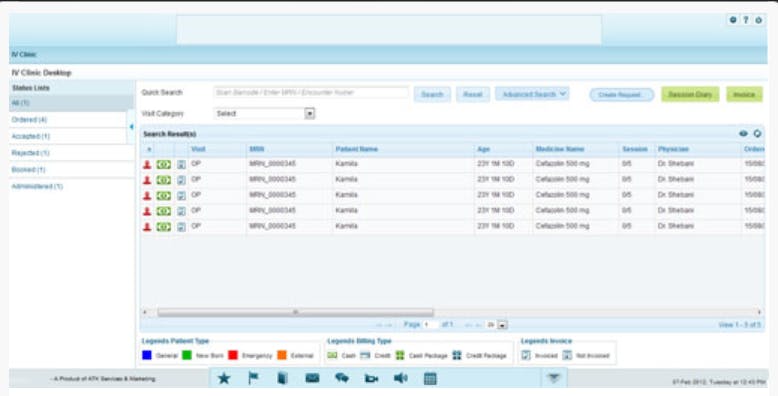Open the chat bubbles icon
The image size is (778, 396).
342,378
